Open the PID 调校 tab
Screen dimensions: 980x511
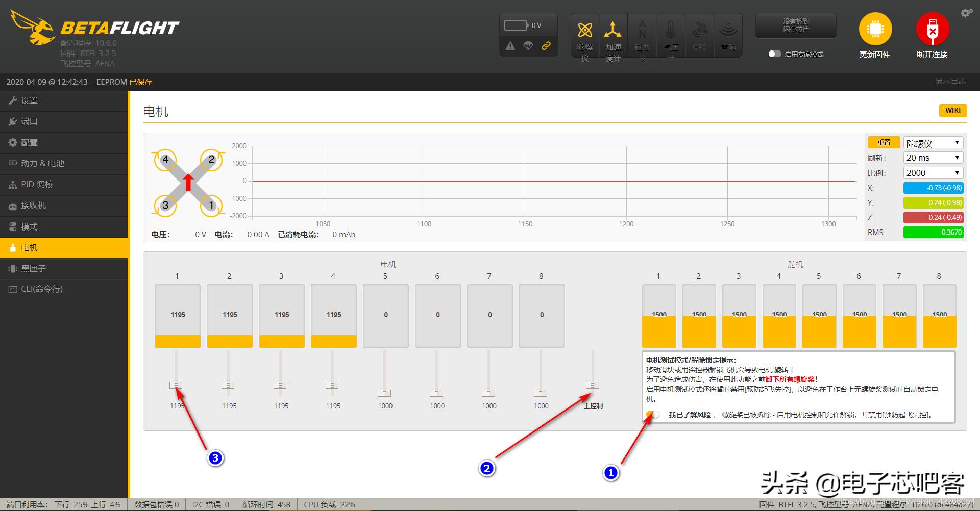tap(37, 185)
